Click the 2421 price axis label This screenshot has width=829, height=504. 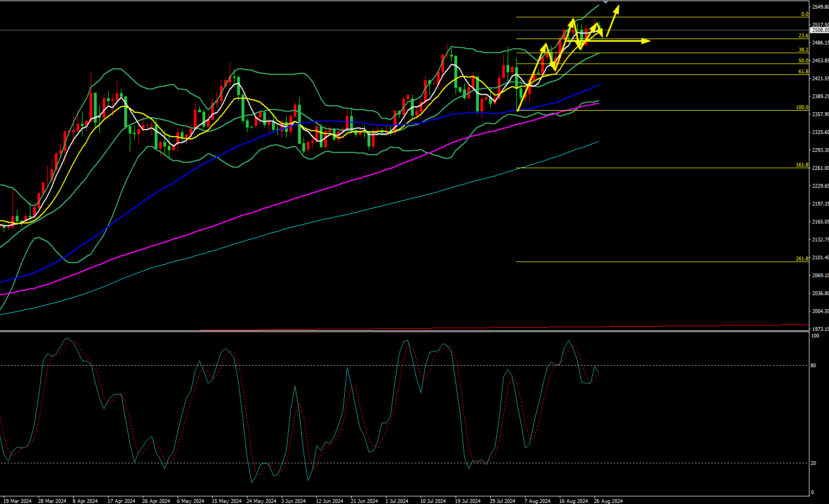820,79
